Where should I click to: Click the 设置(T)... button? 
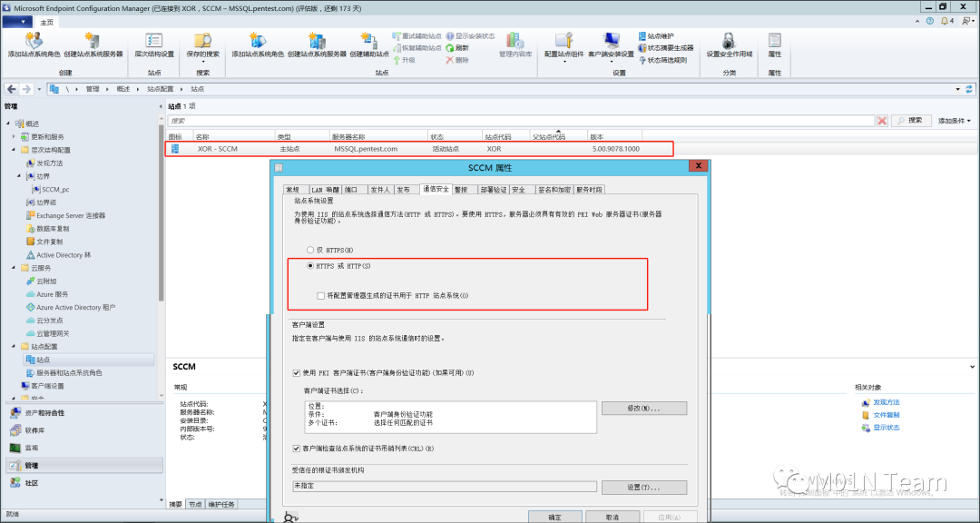click(x=643, y=488)
